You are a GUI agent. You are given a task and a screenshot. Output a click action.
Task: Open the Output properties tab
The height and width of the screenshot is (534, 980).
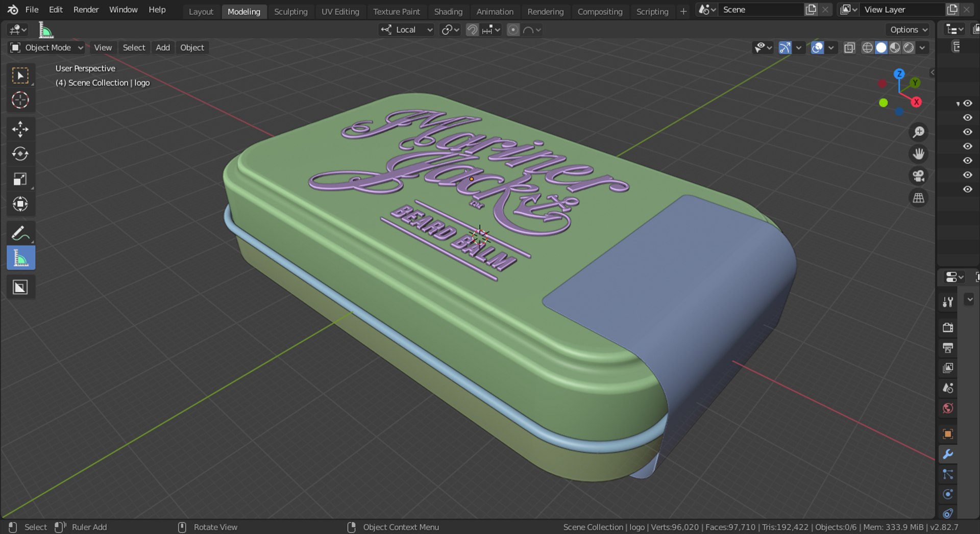(948, 348)
